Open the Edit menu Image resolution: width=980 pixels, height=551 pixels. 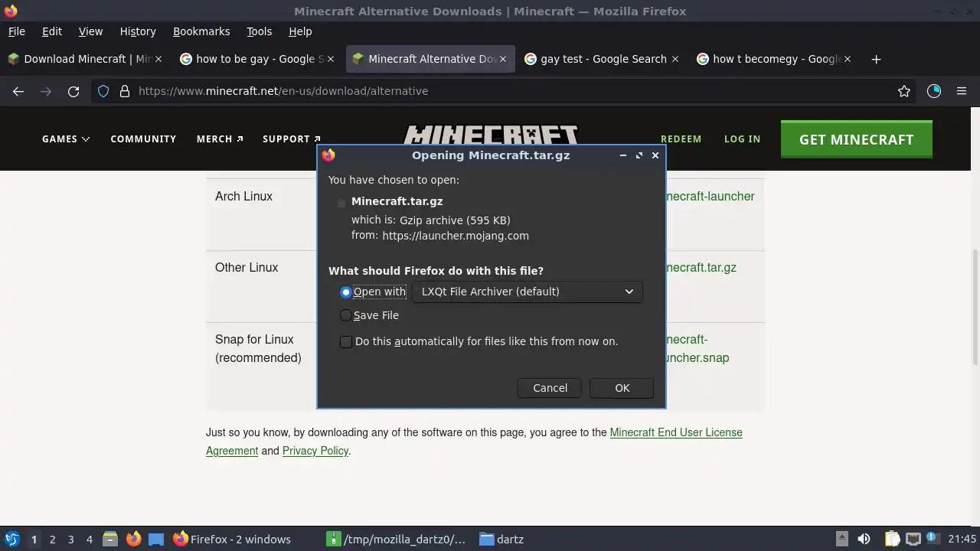point(52,31)
